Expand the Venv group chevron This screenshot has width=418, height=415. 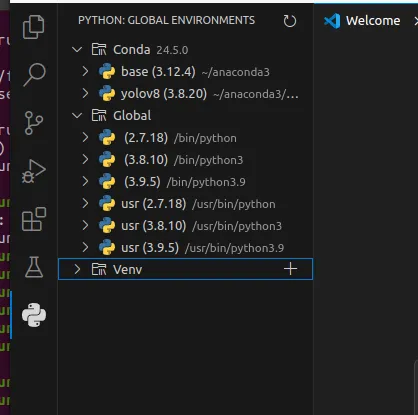pyautogui.click(x=77, y=269)
